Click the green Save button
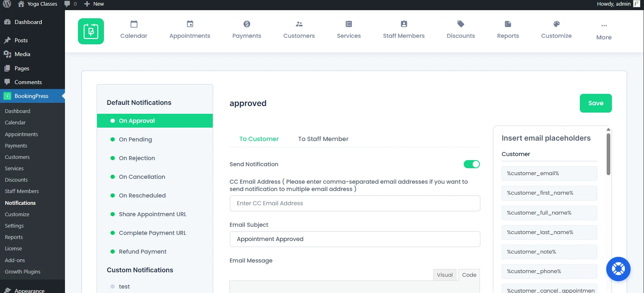 (x=596, y=103)
